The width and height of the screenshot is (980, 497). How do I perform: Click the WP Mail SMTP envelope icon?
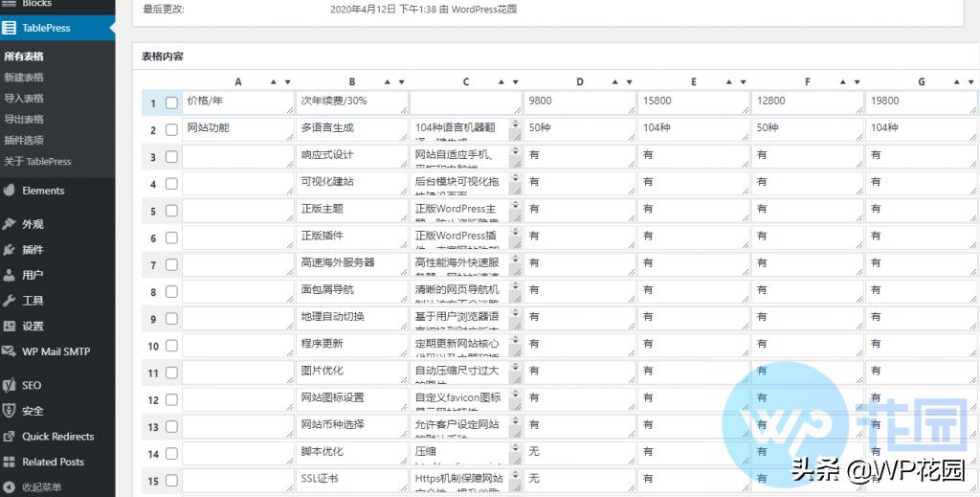point(9,351)
